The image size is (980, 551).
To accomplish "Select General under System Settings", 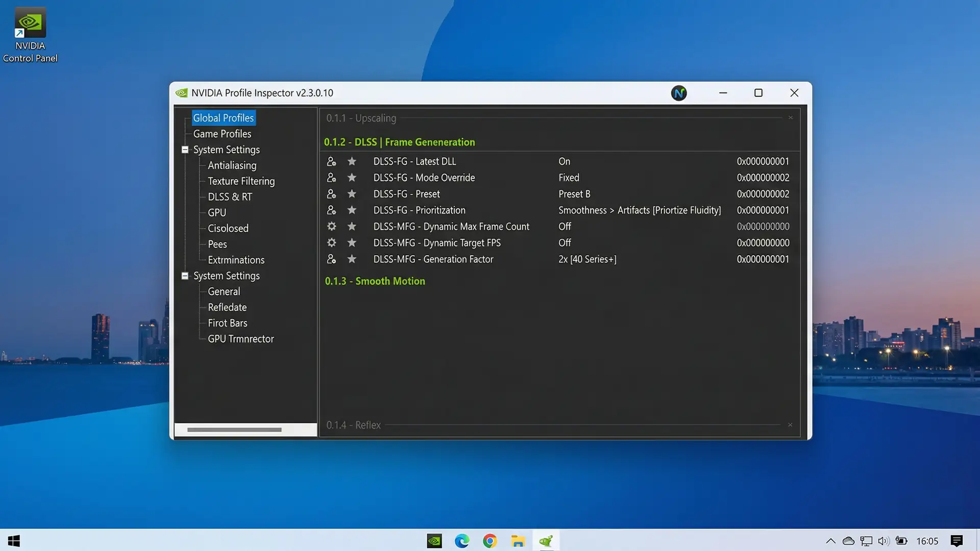I will 224,292.
